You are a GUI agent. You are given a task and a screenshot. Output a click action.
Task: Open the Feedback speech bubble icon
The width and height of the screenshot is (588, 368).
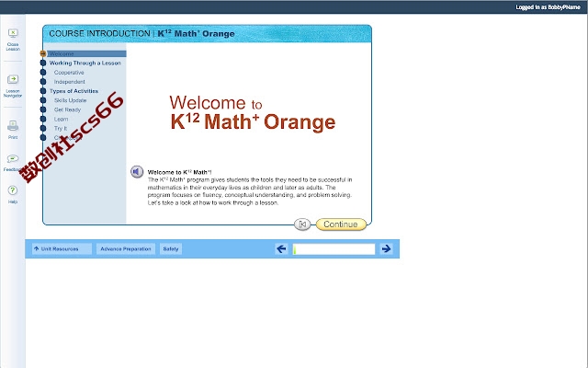click(x=13, y=159)
